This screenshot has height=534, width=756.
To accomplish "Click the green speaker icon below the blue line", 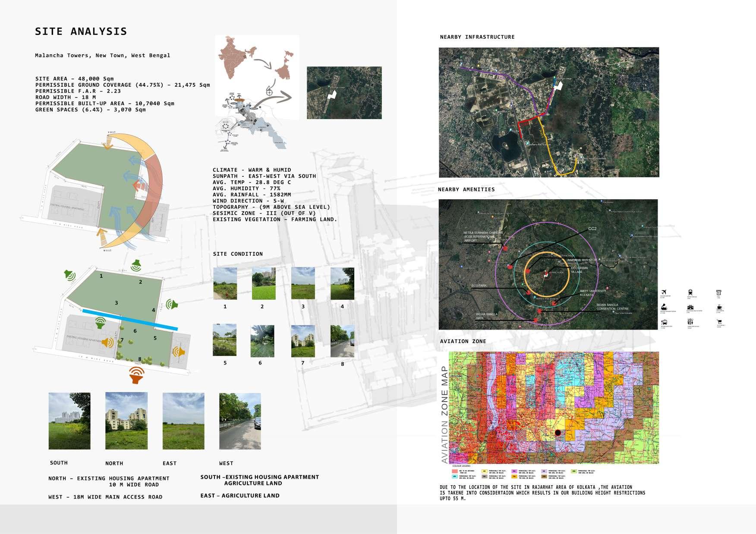I will [x=101, y=323].
